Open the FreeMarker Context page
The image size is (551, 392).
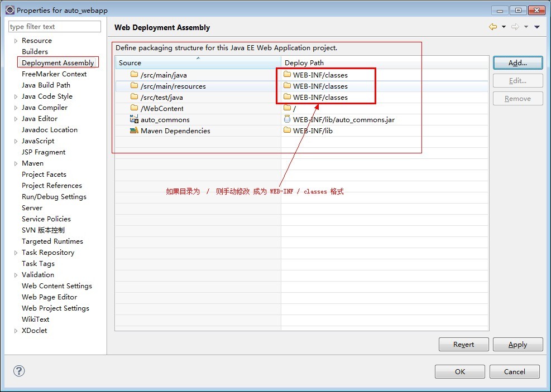tap(54, 74)
